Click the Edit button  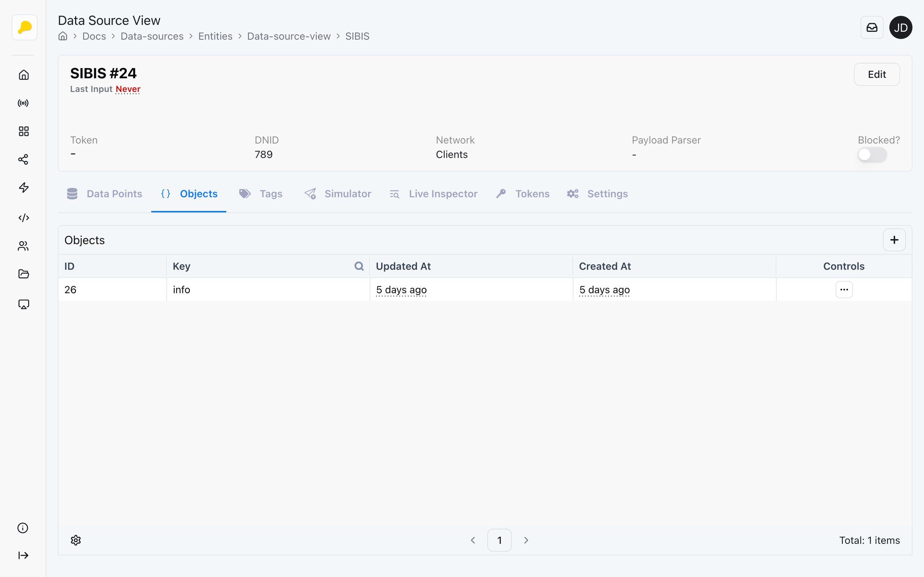pyautogui.click(x=876, y=74)
